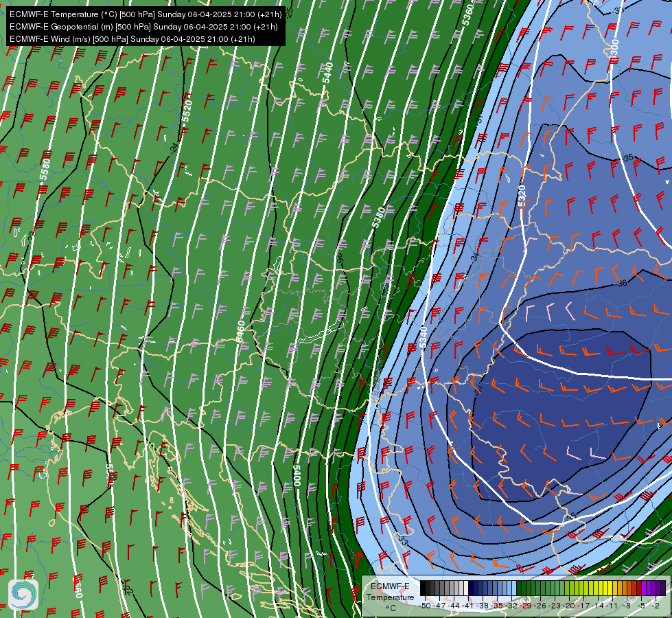The image size is (672, 618).
Task: Click the black swatch above -50 in legend
Action: click(423, 588)
